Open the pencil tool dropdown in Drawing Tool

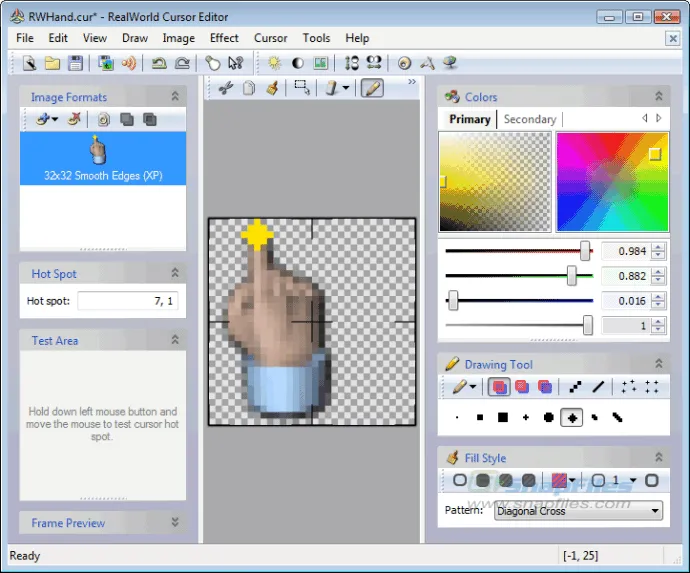[473, 387]
